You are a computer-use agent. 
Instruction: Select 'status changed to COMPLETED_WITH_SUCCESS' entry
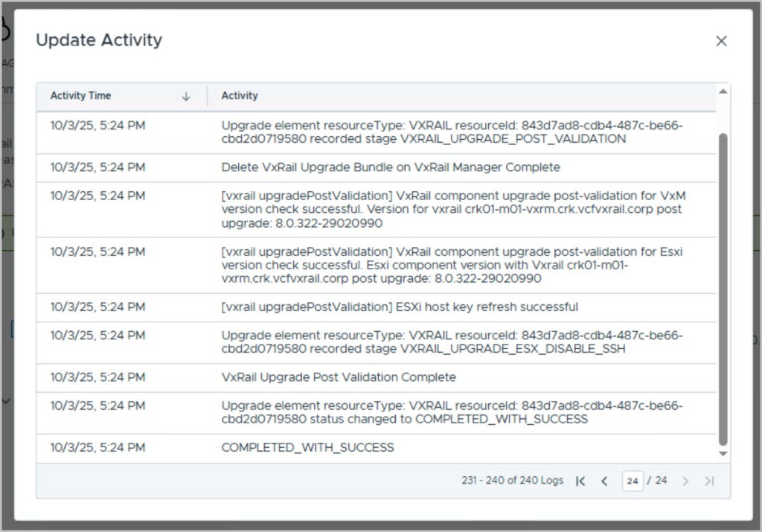[376, 413]
